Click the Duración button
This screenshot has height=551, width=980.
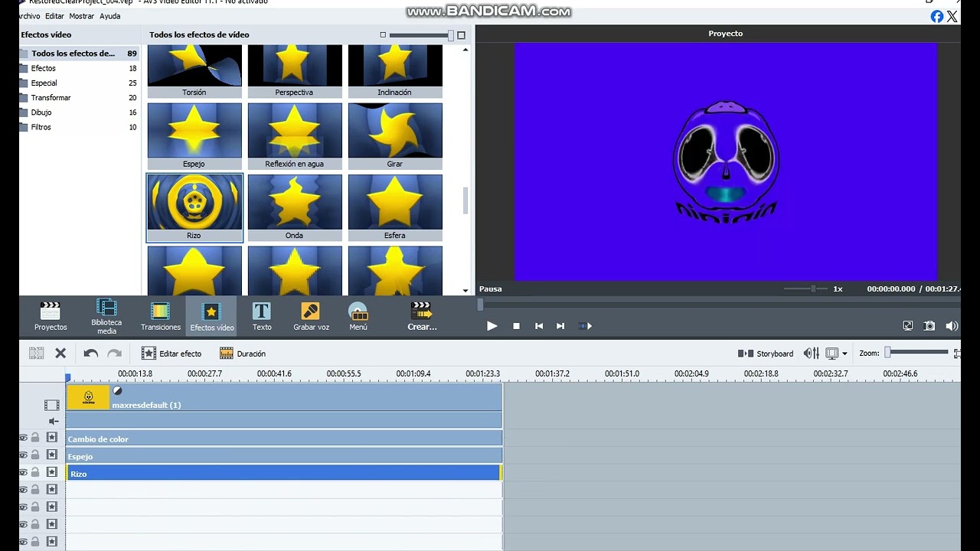click(x=243, y=354)
